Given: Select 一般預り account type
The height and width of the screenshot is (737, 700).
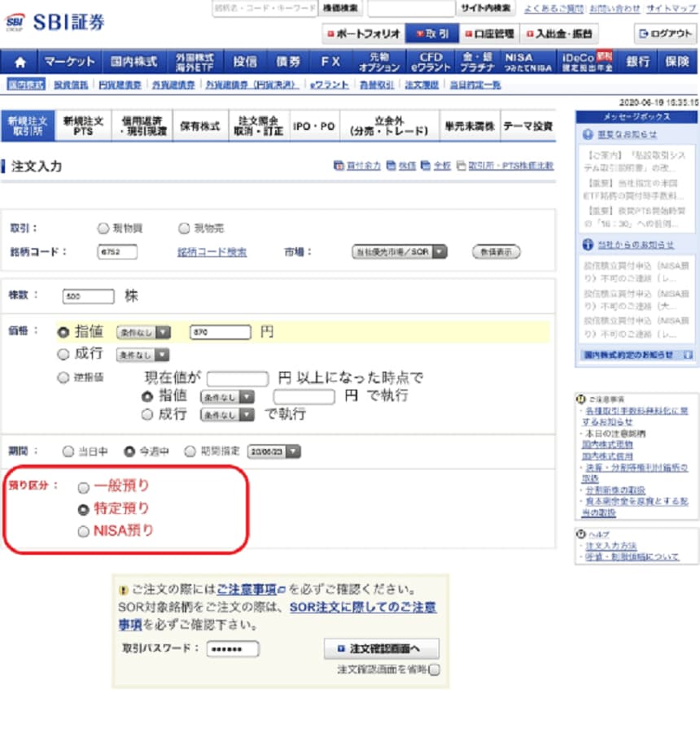Looking at the screenshot, I should pos(83,488).
